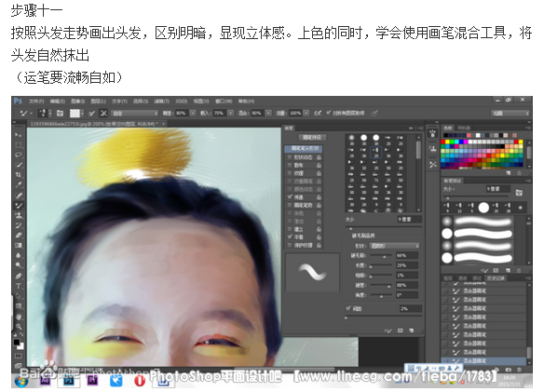Viewport: 544px width, 392px height.
Task: Select the Zoom tool in toolbox
Action: point(19,327)
